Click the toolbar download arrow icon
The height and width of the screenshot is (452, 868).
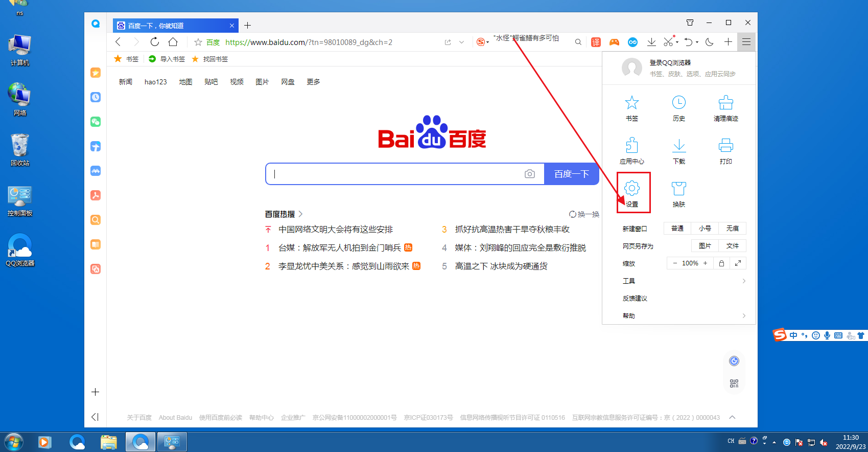(x=651, y=42)
